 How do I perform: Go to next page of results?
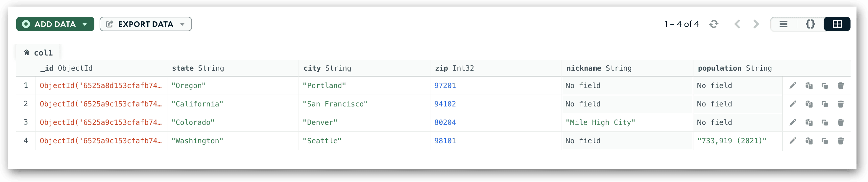pyautogui.click(x=756, y=24)
